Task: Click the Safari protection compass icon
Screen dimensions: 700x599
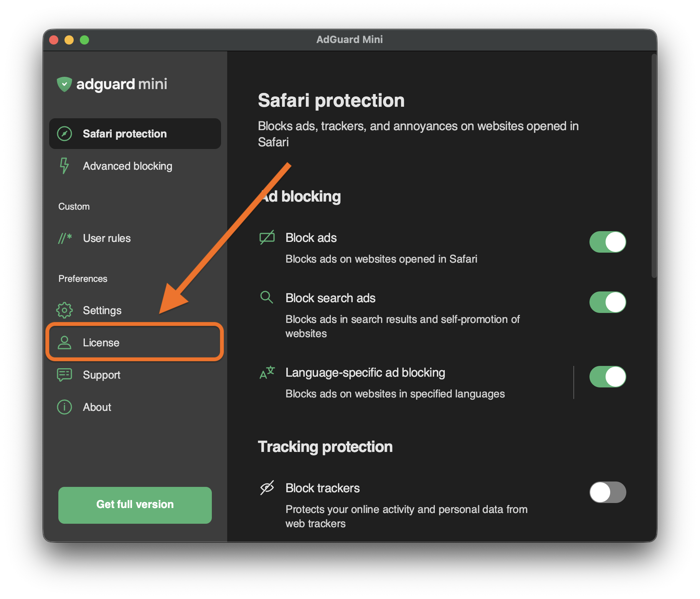Action: pos(64,134)
